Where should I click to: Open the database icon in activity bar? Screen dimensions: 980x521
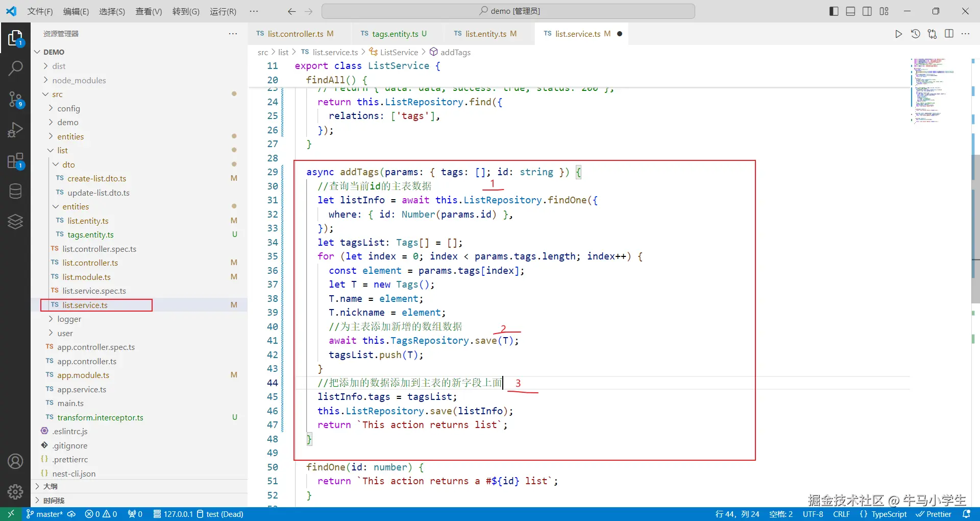click(x=15, y=191)
